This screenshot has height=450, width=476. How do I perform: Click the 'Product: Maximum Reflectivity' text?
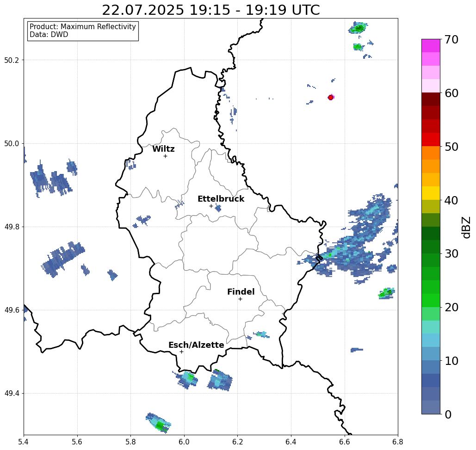coord(82,27)
